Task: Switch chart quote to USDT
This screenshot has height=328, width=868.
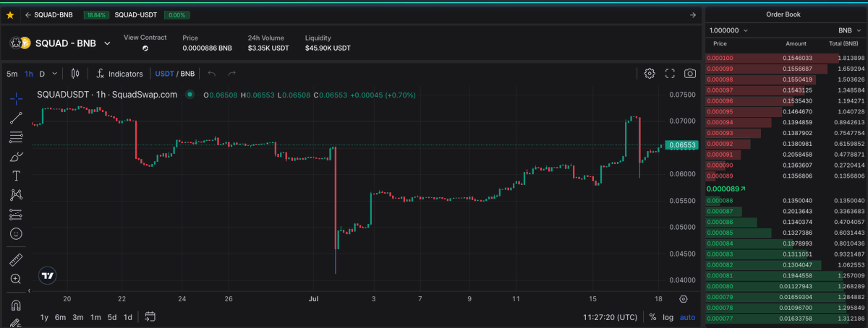Action: tap(164, 74)
